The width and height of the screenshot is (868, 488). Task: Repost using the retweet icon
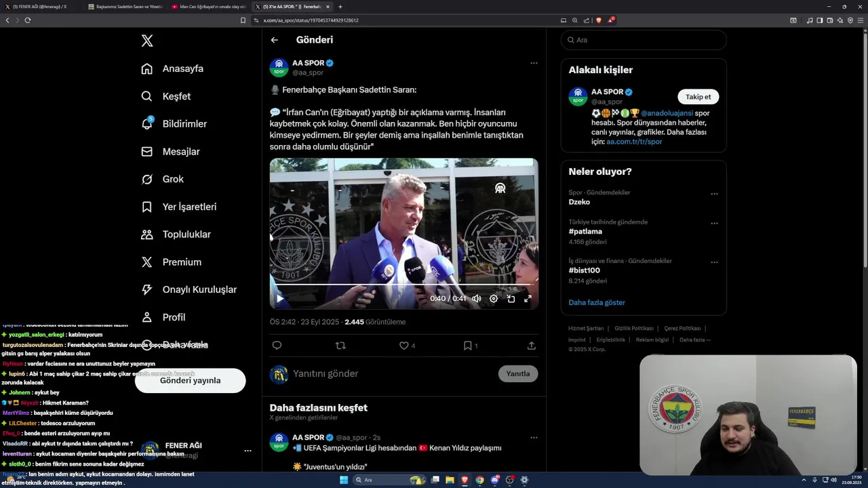[x=340, y=346]
